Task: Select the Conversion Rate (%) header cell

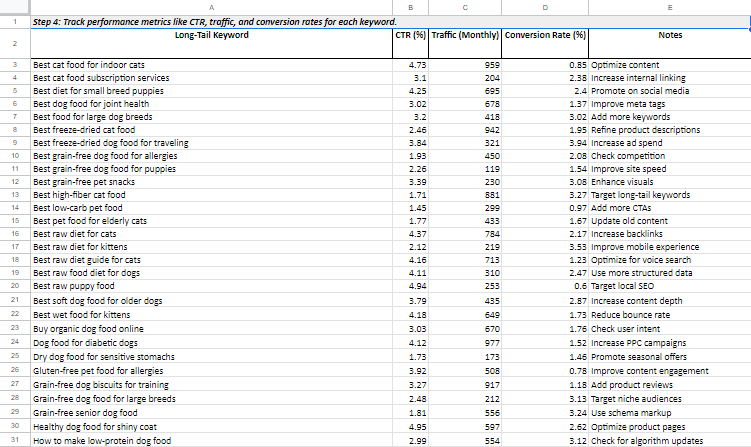Action: [x=545, y=37]
